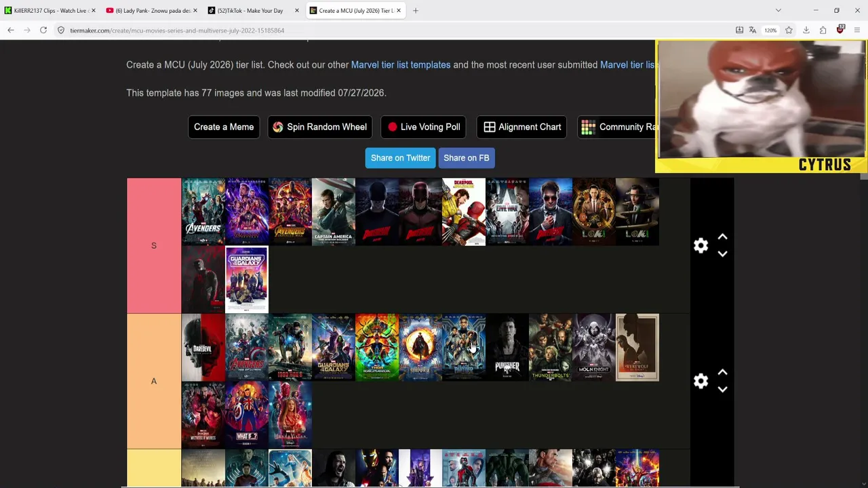This screenshot has width=868, height=488.
Task: Share the tier list on FB
Action: click(467, 158)
